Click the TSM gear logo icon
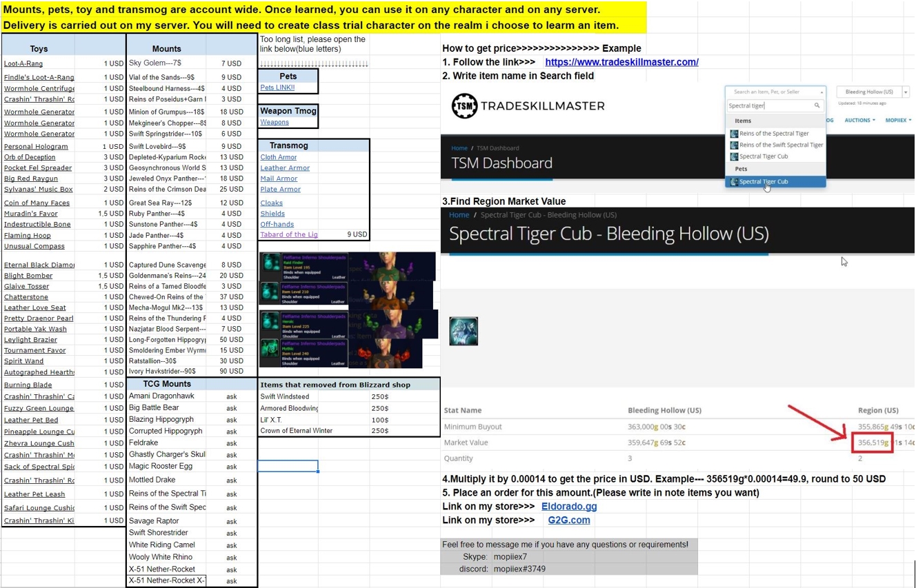 pos(464,106)
